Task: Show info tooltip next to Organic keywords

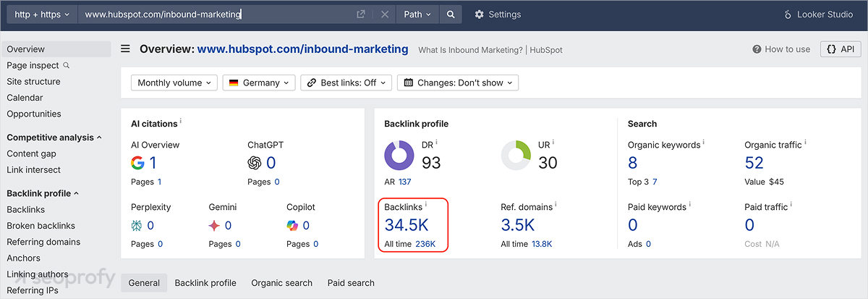Action: (x=704, y=143)
